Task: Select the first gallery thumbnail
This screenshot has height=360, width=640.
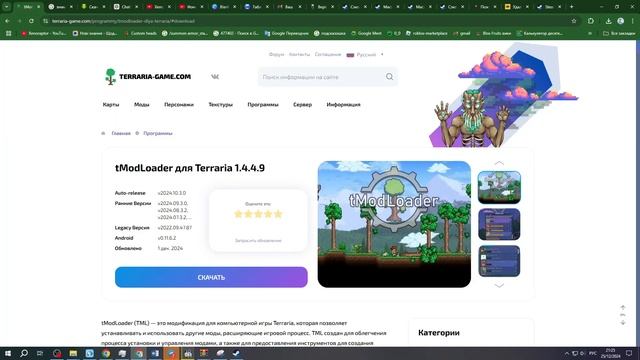Action: tap(499, 187)
